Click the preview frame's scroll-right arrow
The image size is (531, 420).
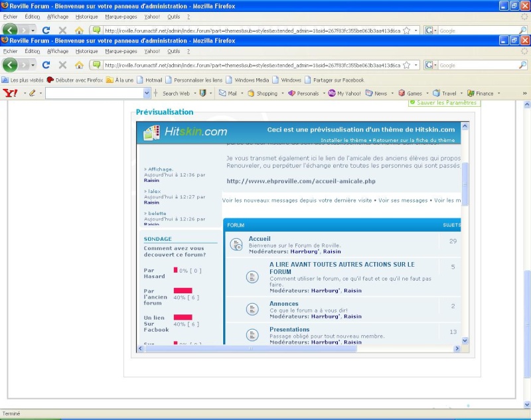457,348
